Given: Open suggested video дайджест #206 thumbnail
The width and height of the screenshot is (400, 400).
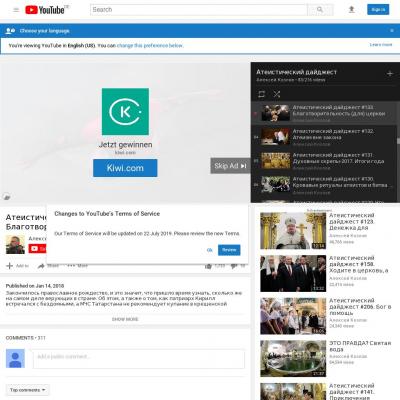Looking at the screenshot, I should [293, 316].
